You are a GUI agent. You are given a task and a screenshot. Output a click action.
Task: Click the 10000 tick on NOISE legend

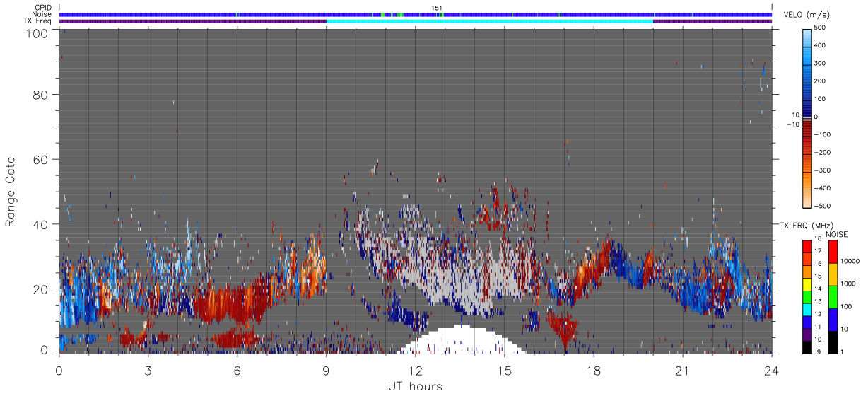[849, 260]
